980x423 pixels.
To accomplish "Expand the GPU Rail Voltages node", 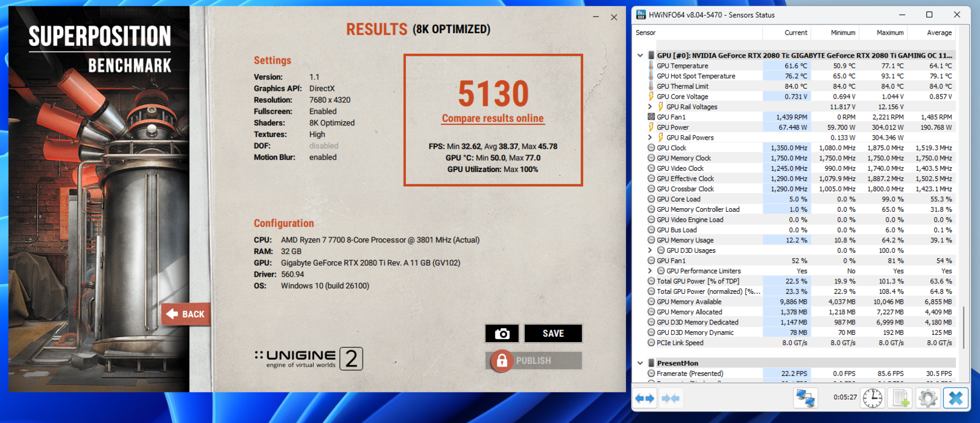I will [x=650, y=107].
